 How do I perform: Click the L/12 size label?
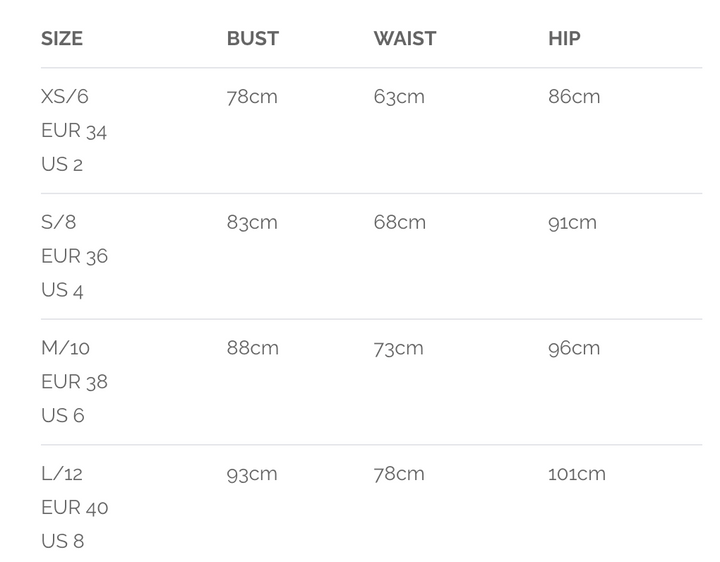tap(62, 474)
